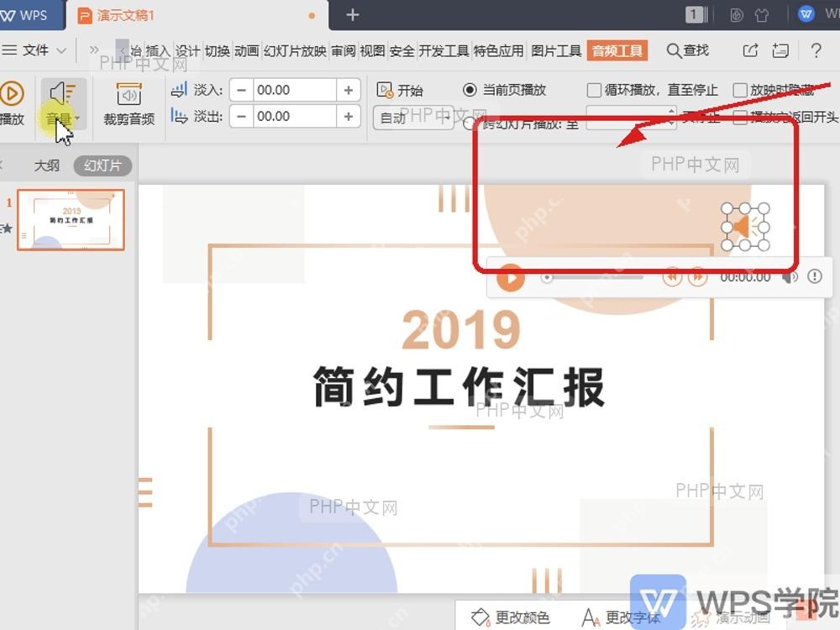840x630 pixels.
Task: Switch to the 切换 tab
Action: (217, 51)
